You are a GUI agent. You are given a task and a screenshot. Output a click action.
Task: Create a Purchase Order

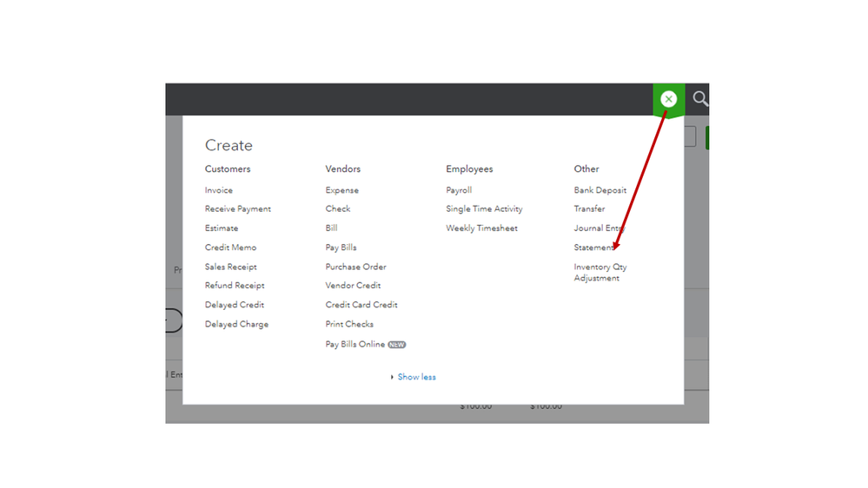[356, 267]
